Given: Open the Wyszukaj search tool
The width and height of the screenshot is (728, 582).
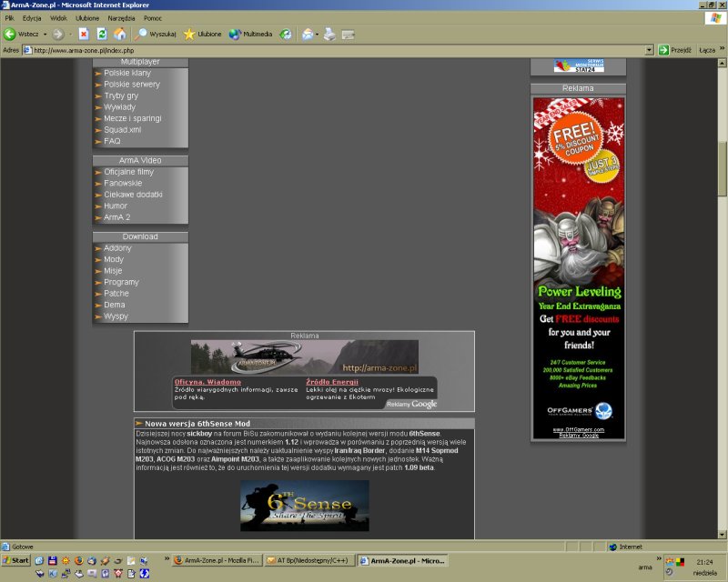Looking at the screenshot, I should tap(156, 34).
